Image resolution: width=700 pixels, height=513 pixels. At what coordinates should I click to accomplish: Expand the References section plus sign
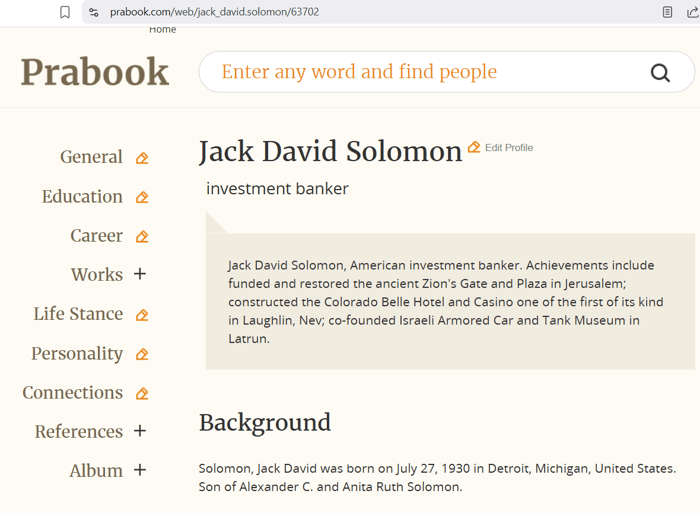(x=140, y=431)
